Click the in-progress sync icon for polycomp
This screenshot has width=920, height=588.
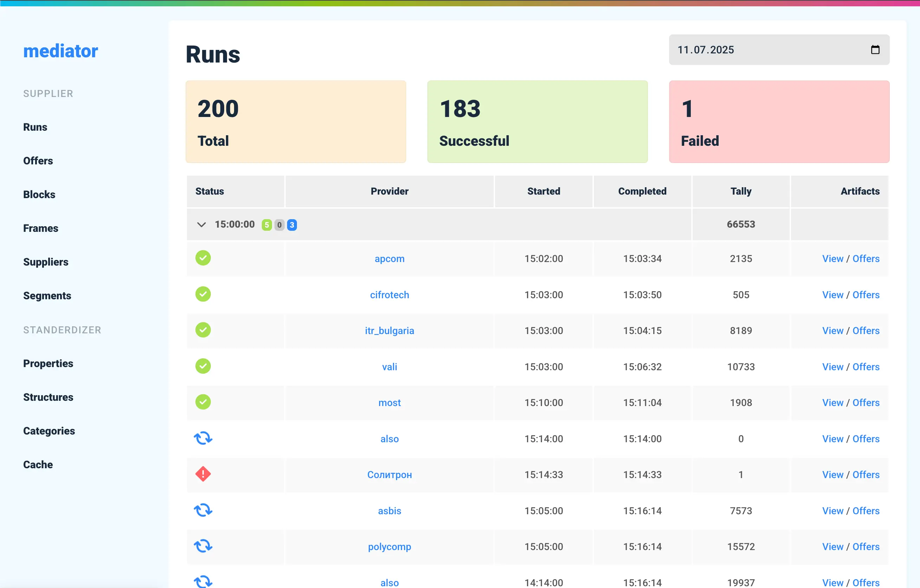pyautogui.click(x=203, y=547)
